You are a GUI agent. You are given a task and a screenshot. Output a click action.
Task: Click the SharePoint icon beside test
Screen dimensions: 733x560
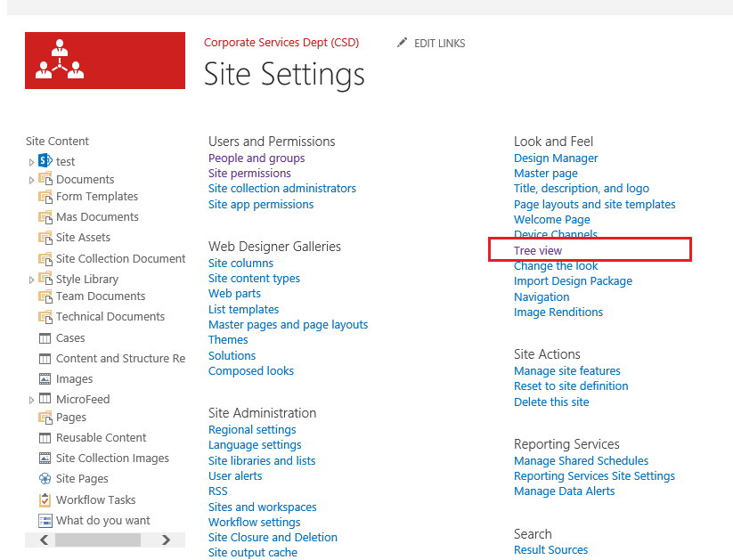click(45, 161)
